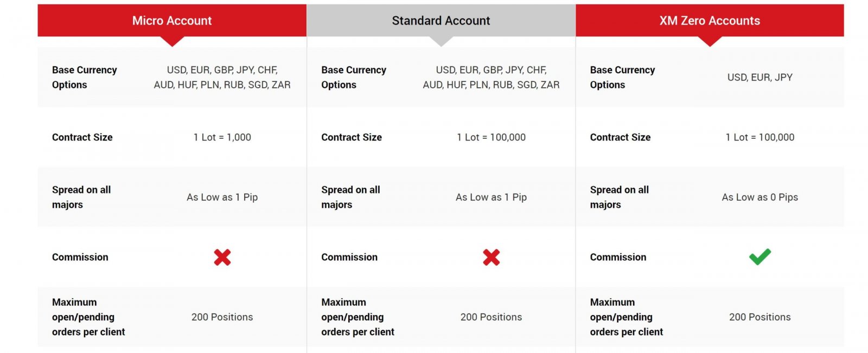Screen dimensions: 868x353
Task: Click the green checkmark for XM Zero commission
Action: pos(760,256)
